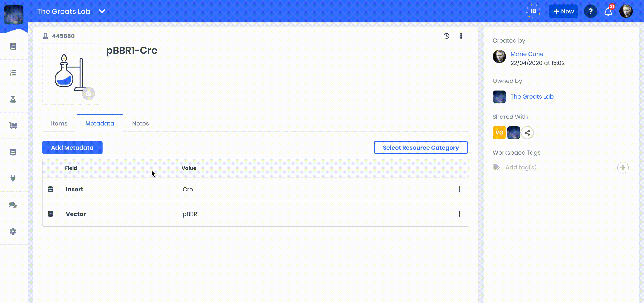Click the Add tag(s) input field
Viewport: 644px width, 303px height.
[x=521, y=167]
